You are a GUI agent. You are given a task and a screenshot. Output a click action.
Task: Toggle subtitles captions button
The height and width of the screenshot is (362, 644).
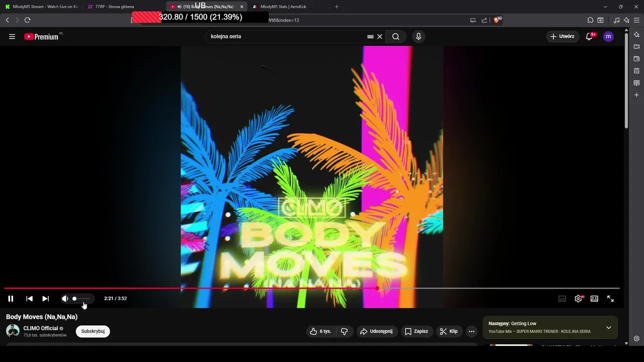pos(562,299)
